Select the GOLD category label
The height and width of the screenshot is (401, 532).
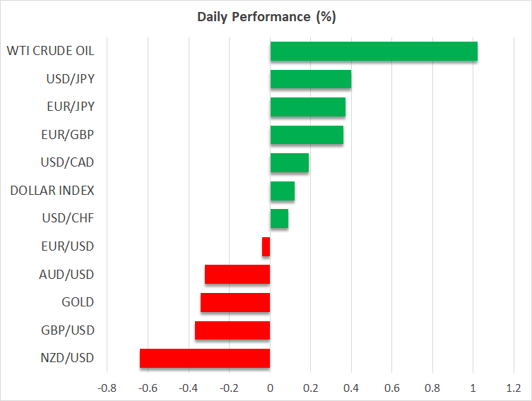tap(78, 302)
